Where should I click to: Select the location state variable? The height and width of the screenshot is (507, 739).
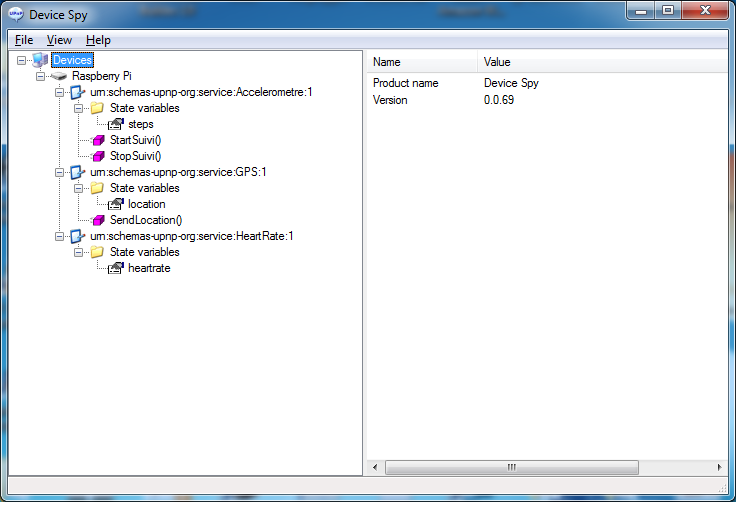tap(146, 204)
